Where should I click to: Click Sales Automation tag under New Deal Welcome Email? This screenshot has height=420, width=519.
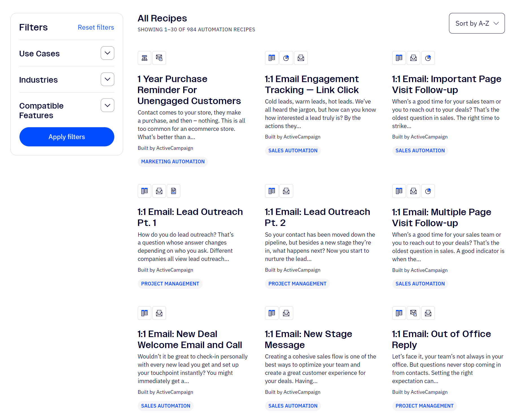tap(165, 406)
